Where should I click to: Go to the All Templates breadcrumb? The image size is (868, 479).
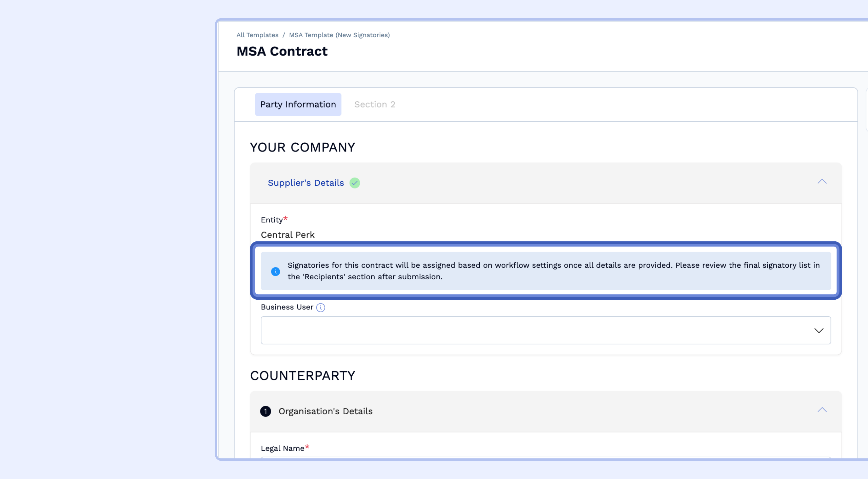click(x=257, y=35)
